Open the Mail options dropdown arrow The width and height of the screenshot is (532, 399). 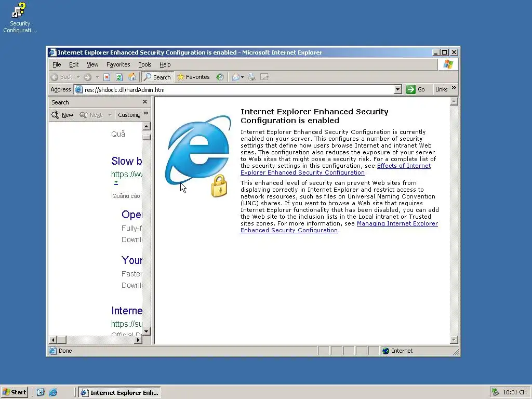pyautogui.click(x=242, y=77)
